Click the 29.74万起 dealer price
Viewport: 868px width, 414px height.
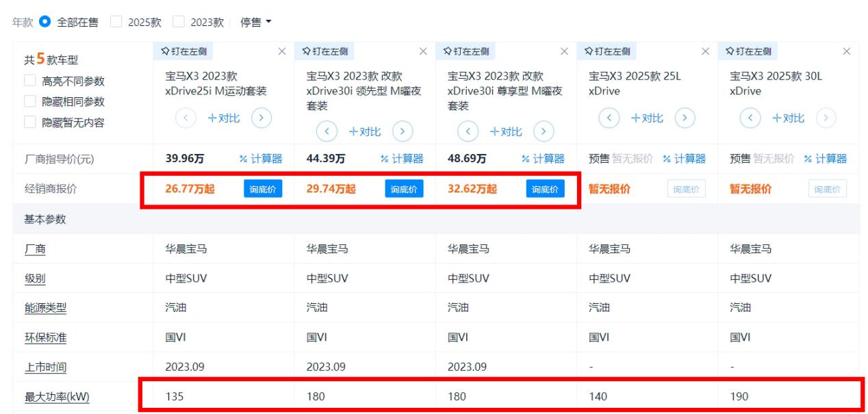[x=331, y=189]
